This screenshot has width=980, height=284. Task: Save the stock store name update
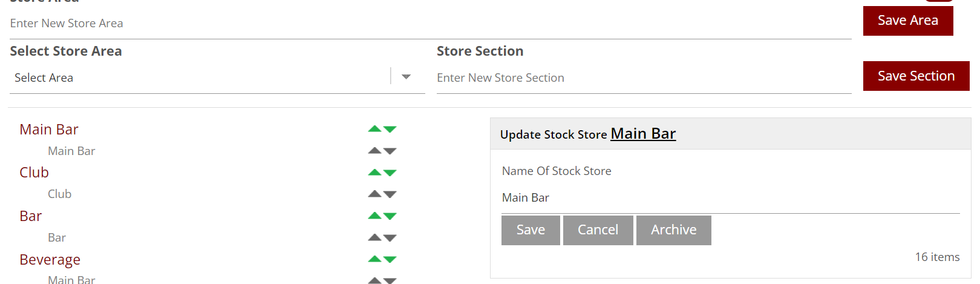point(531,230)
